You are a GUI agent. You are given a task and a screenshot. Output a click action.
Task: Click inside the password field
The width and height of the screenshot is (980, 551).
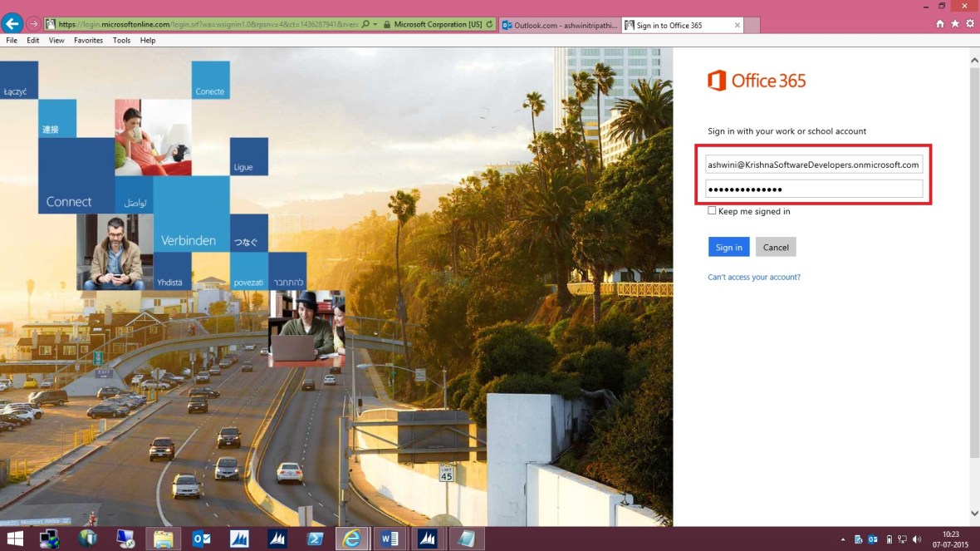[x=814, y=188]
